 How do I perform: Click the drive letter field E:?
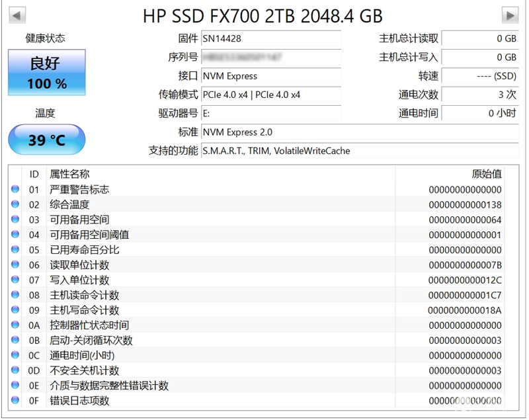coord(271,113)
